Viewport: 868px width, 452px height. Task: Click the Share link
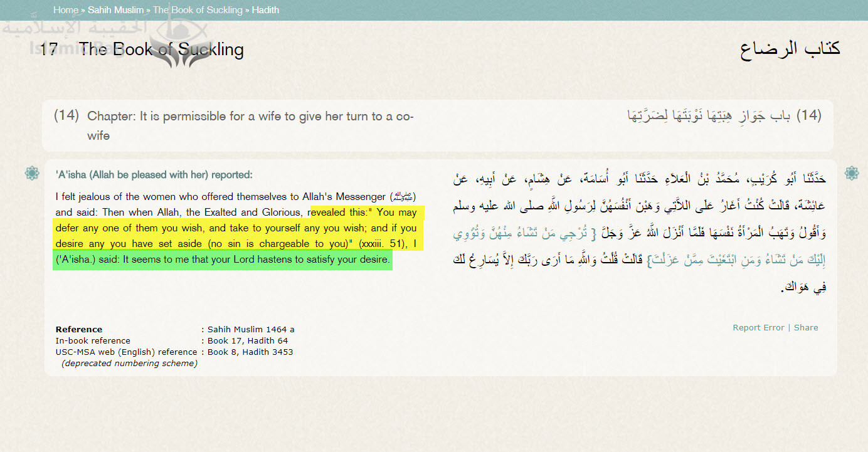pyautogui.click(x=806, y=327)
